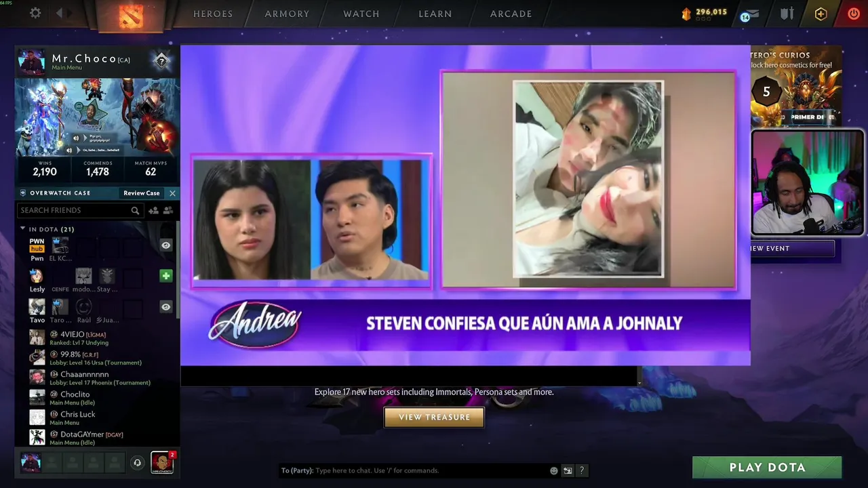Click the Andrea show logo
This screenshot has width=868, height=488.
click(x=255, y=325)
